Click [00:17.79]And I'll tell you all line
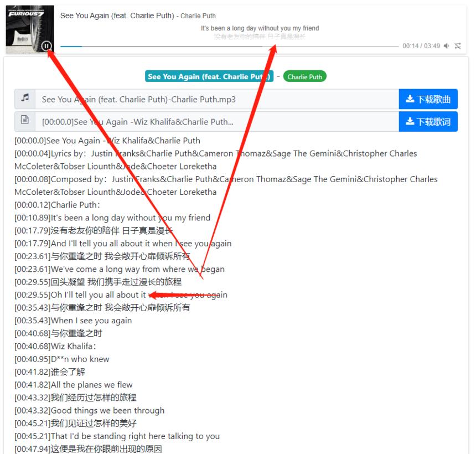 coord(123,243)
